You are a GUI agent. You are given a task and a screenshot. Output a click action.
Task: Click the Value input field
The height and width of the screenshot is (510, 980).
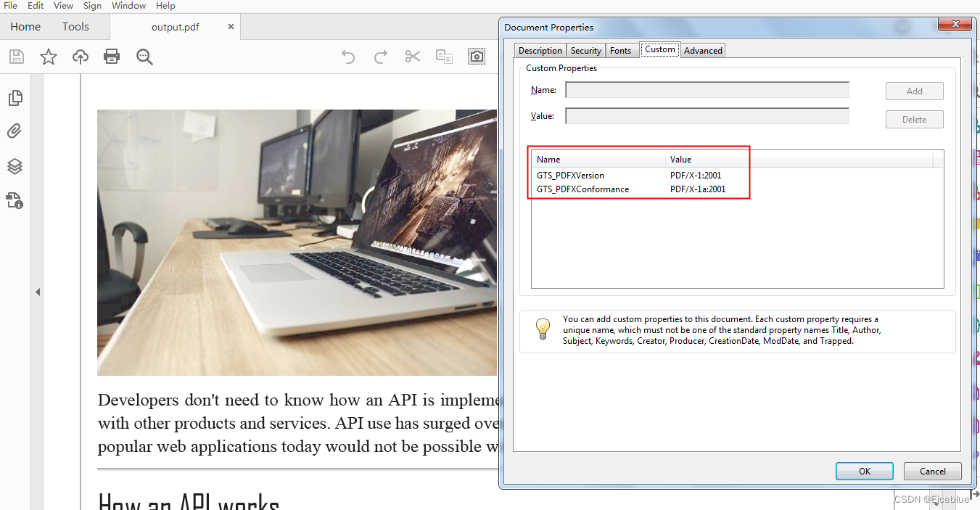tap(707, 116)
